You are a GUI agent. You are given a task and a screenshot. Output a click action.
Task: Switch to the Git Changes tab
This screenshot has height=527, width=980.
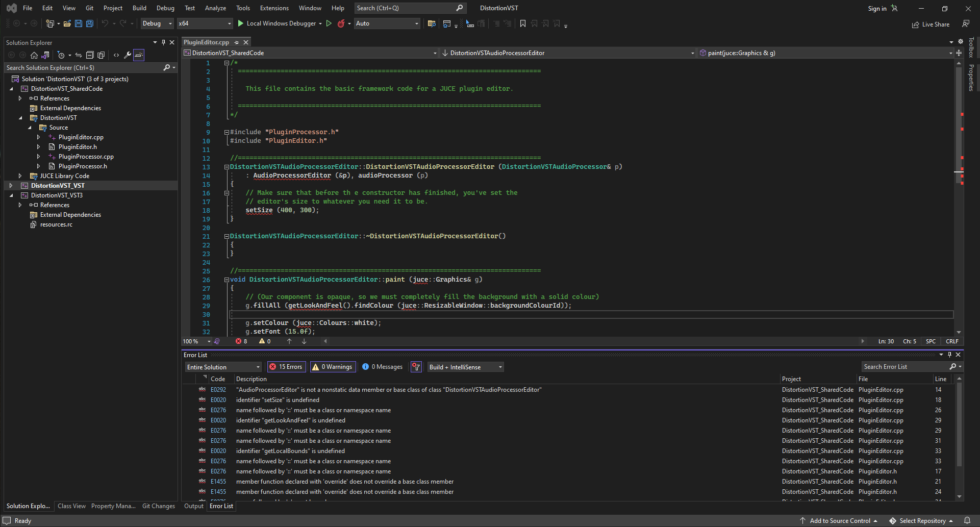[x=158, y=506]
